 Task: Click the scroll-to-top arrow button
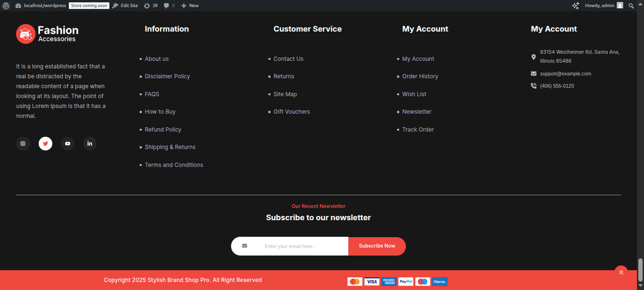[x=621, y=272]
